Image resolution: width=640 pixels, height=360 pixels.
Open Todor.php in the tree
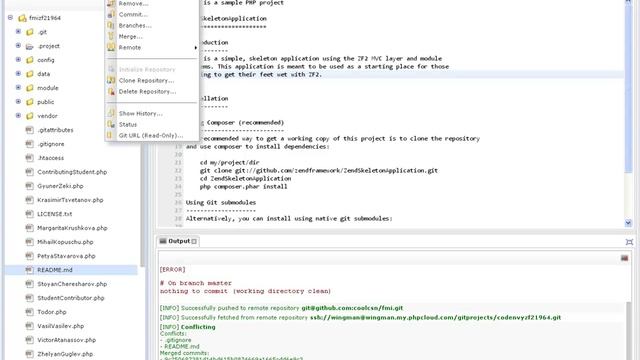[x=52, y=312]
